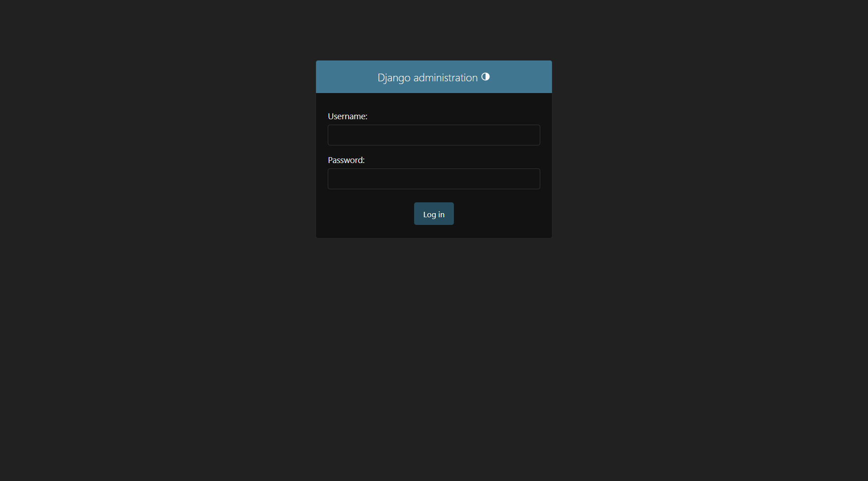Place cursor in the empty Username box
The height and width of the screenshot is (481, 868).
coord(433,135)
